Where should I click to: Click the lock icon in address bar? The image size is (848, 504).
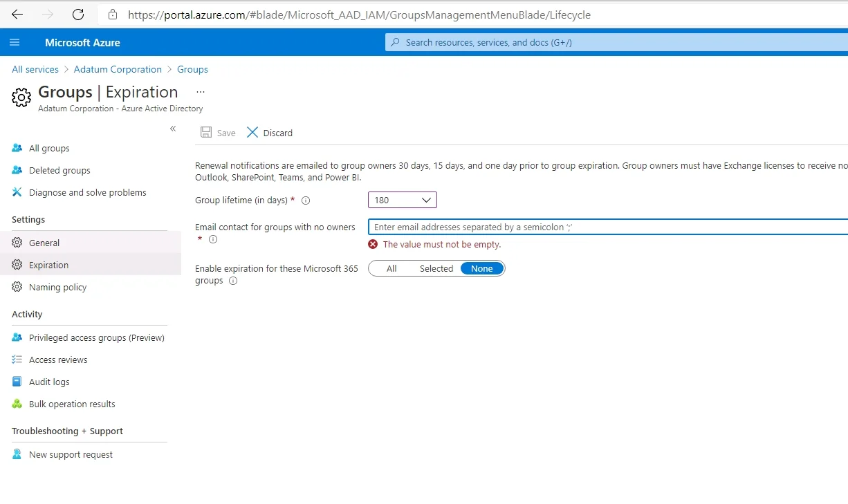click(x=112, y=14)
